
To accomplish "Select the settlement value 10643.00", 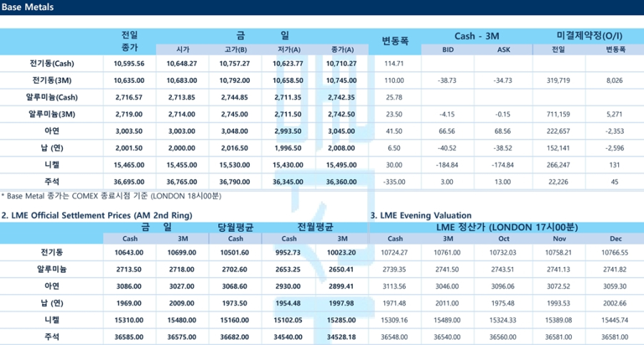I will click(129, 253).
